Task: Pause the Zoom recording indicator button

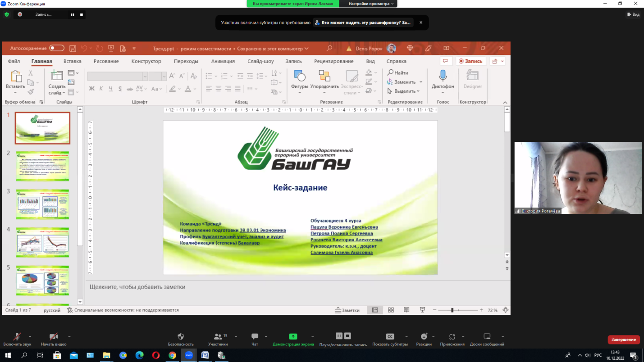Action: point(72,14)
